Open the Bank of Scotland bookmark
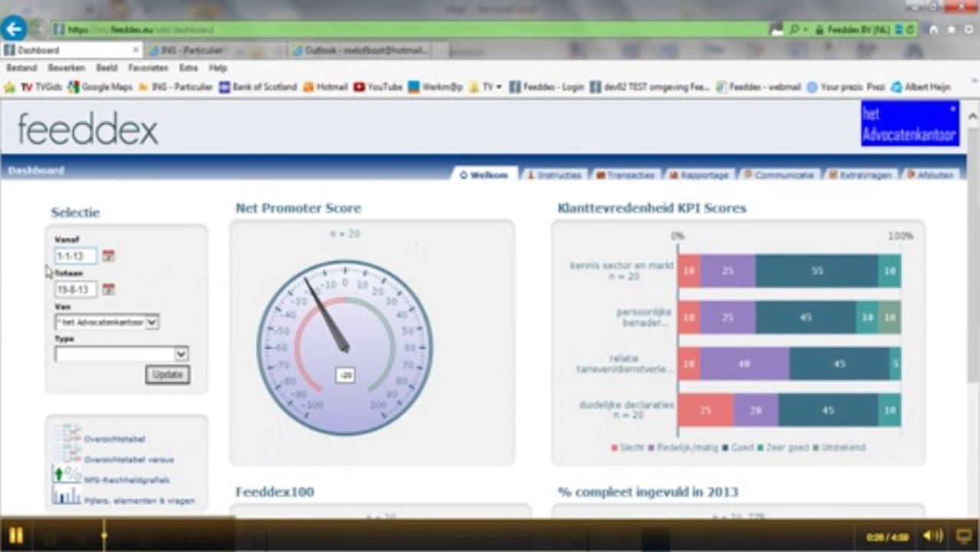 [x=258, y=87]
